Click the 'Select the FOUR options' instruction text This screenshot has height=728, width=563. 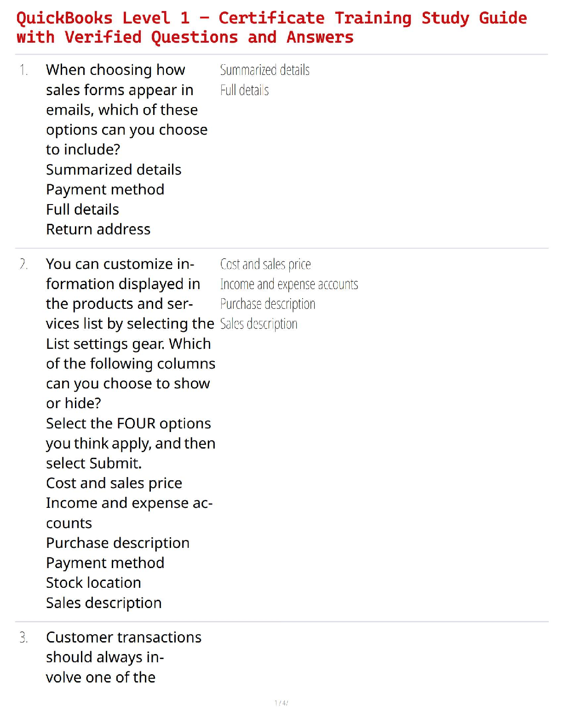pyautogui.click(x=128, y=423)
